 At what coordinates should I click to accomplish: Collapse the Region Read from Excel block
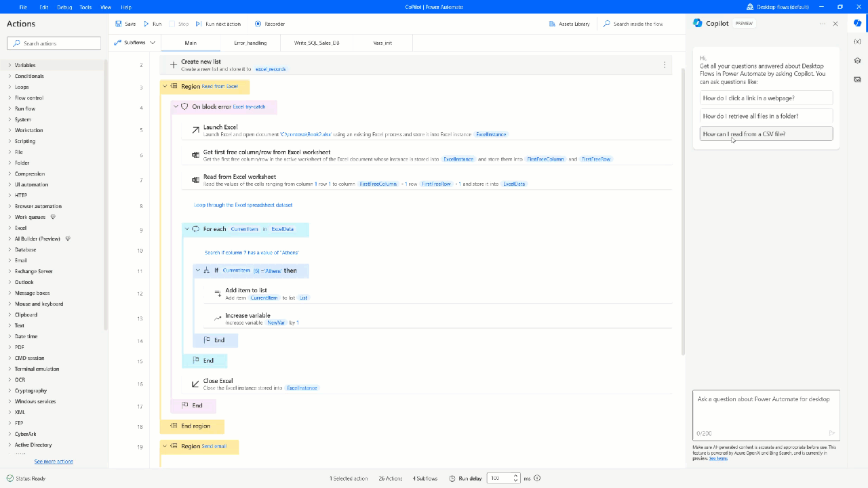pos(163,87)
